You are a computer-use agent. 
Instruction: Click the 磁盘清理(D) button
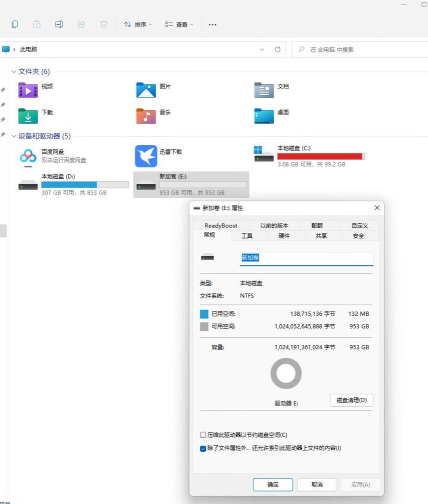pos(351,400)
